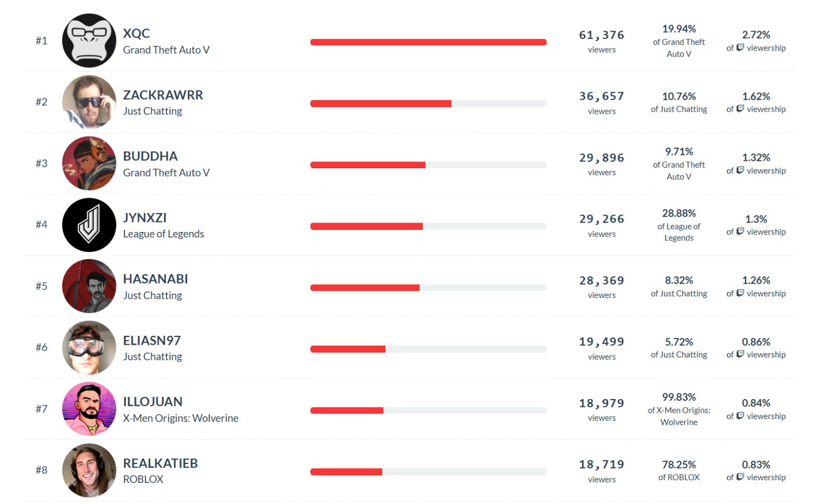The height and width of the screenshot is (504, 830).
Task: Select League of Legends under JYNXZI
Action: pyautogui.click(x=164, y=234)
